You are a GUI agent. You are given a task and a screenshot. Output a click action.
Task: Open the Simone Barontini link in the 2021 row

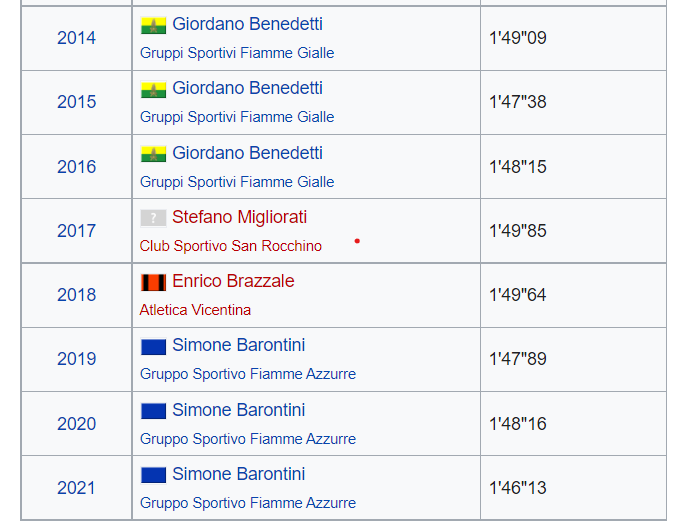point(239,474)
